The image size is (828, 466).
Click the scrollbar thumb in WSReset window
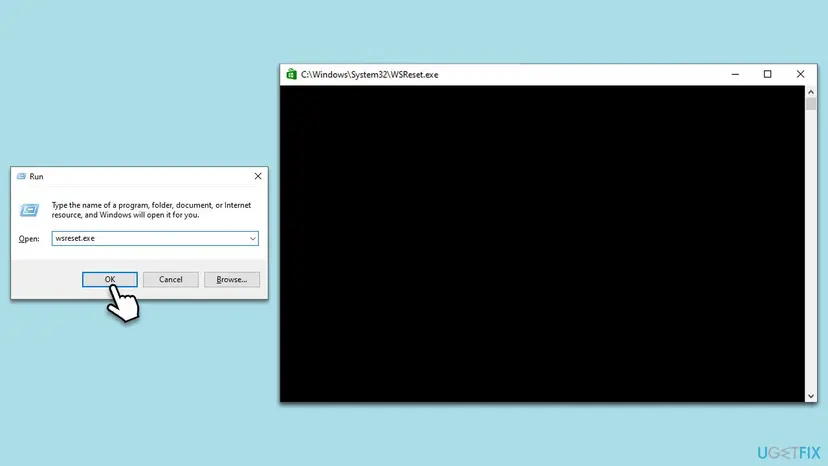point(811,103)
